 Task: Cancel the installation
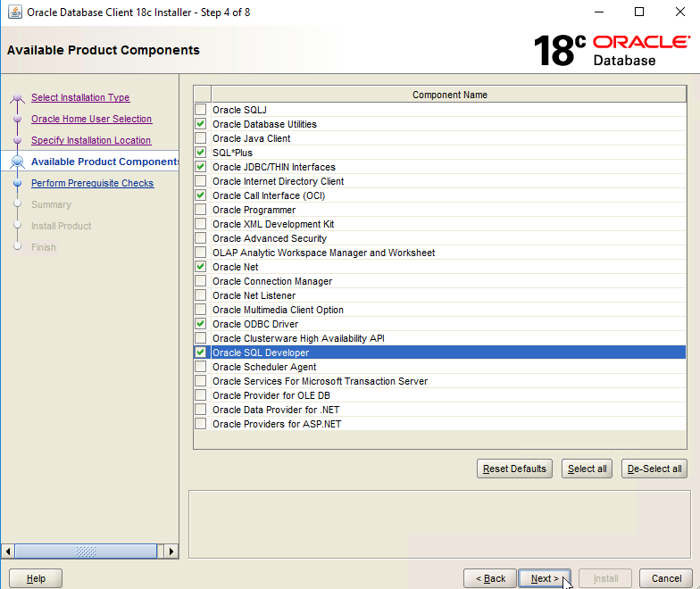(x=666, y=578)
